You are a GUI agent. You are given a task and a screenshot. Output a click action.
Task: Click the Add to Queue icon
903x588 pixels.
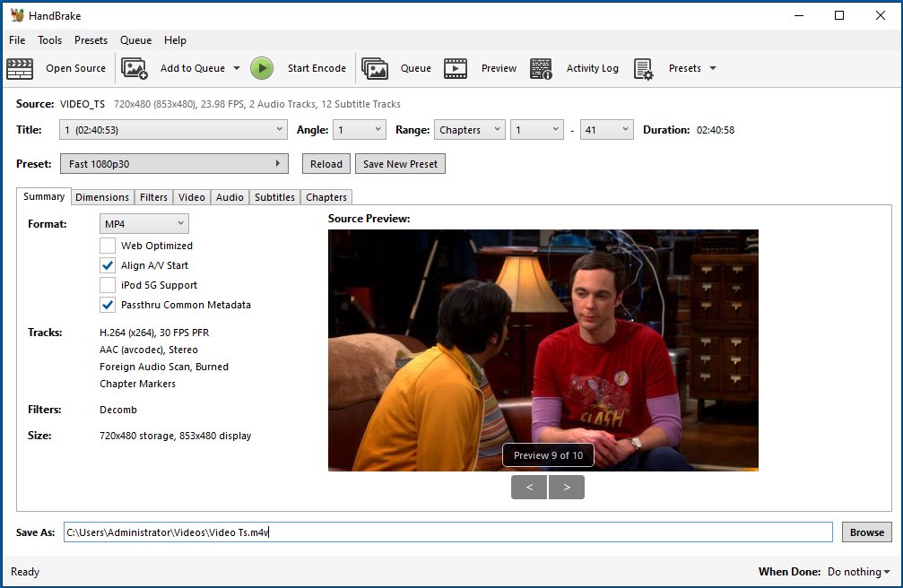[x=135, y=68]
